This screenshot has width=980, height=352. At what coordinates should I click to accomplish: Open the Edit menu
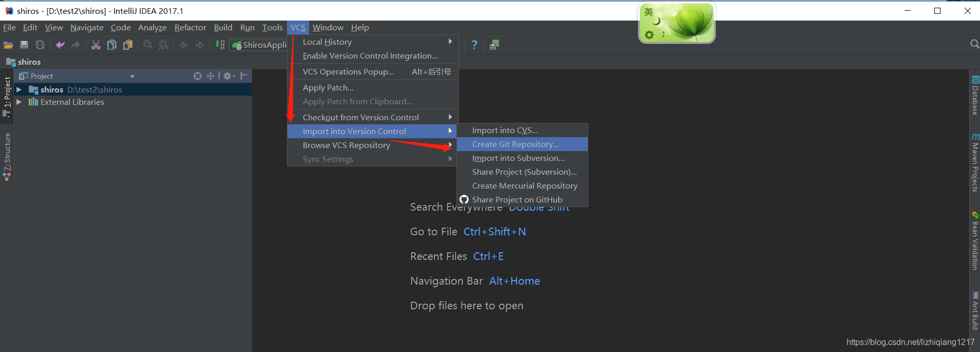[x=30, y=27]
